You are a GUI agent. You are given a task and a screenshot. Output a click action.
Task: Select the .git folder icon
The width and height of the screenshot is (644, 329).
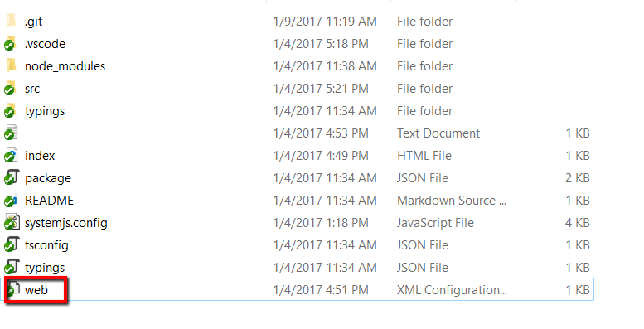tap(12, 21)
